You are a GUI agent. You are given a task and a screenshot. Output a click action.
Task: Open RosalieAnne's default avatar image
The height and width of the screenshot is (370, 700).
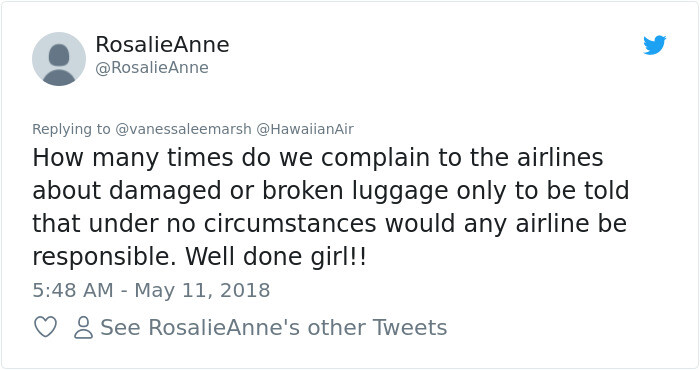[59, 59]
